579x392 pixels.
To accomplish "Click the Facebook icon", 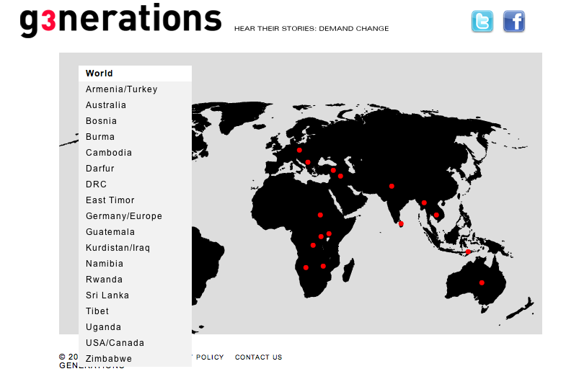I will 513,22.
